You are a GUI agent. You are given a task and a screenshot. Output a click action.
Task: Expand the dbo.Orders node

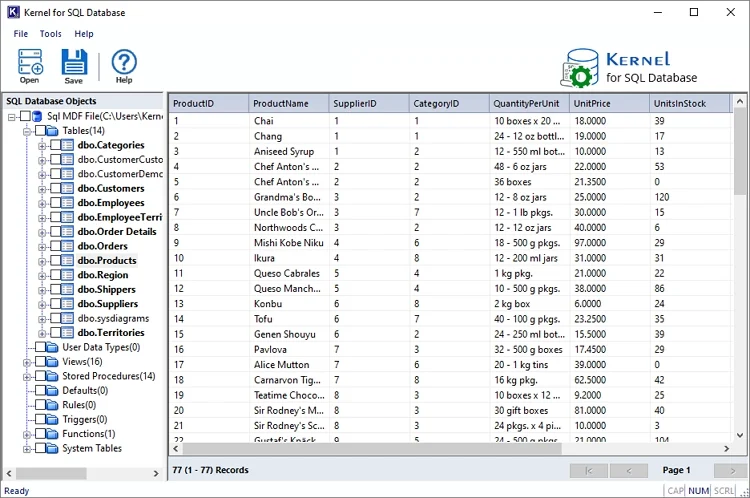click(42, 247)
